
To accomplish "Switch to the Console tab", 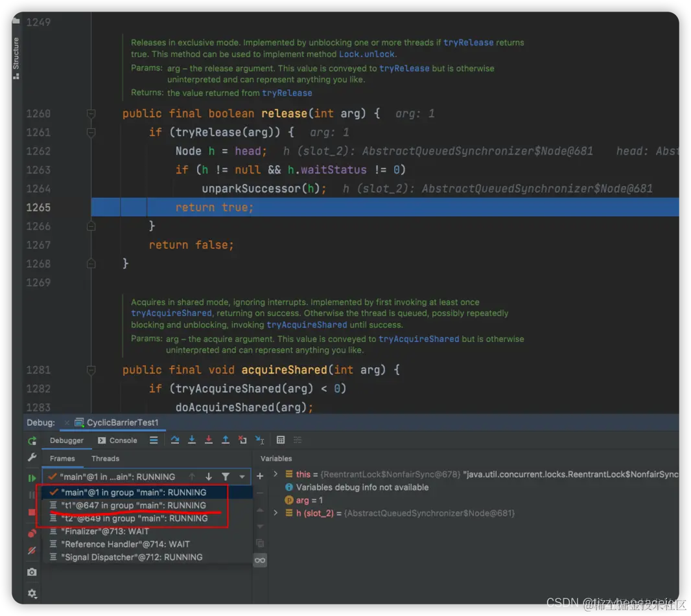I will pos(118,440).
